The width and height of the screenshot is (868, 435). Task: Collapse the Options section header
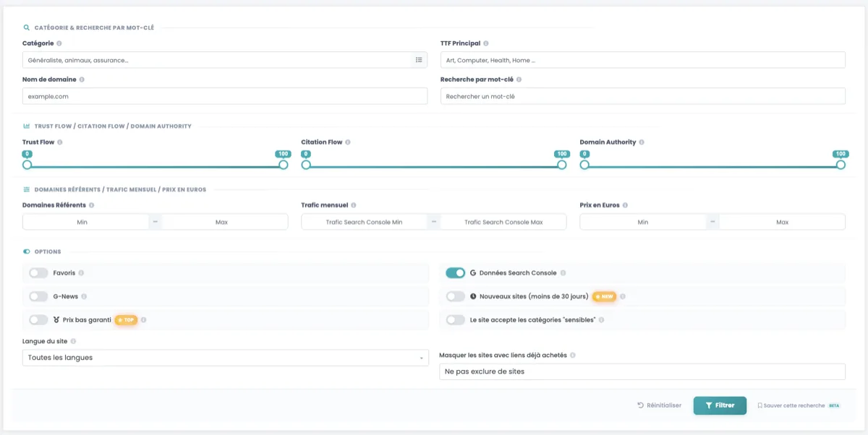click(x=27, y=251)
